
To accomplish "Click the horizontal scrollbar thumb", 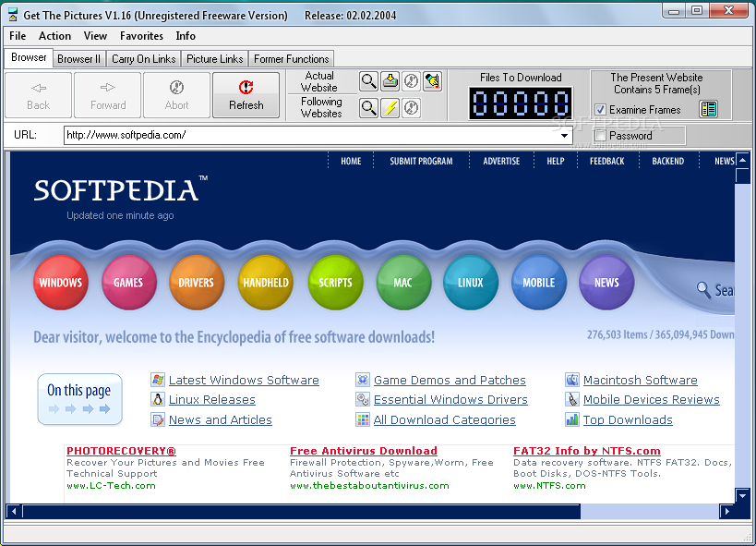I will pyautogui.click(x=301, y=511).
